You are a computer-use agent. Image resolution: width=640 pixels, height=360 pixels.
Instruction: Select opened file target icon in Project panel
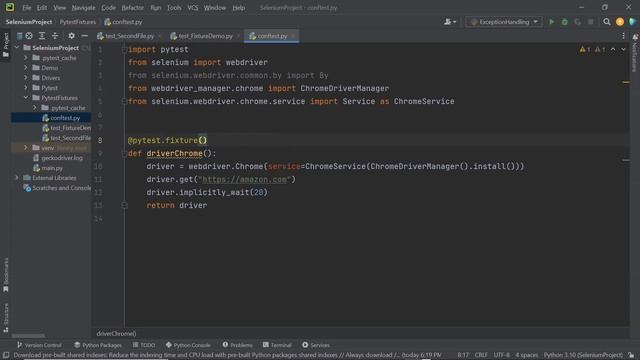tap(29, 36)
